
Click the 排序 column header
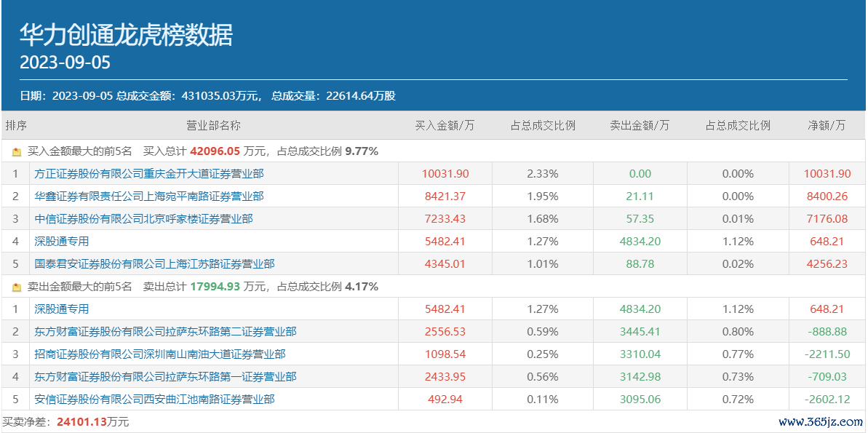[16, 126]
